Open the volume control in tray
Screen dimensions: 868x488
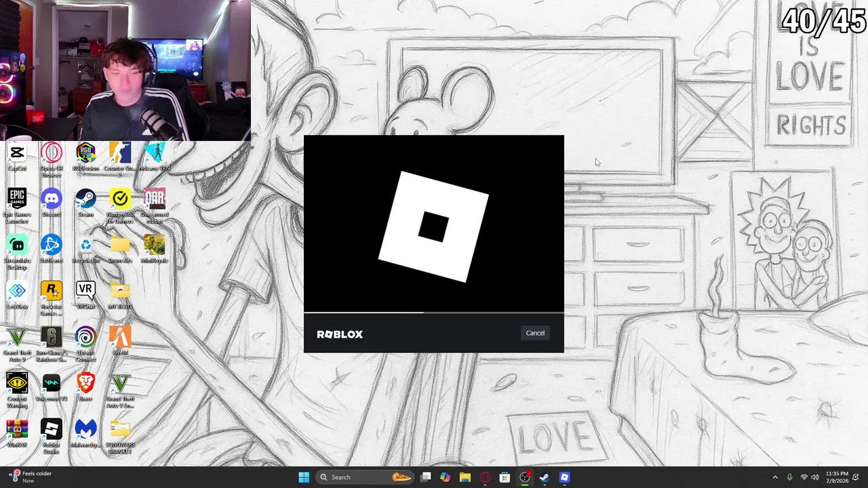pyautogui.click(x=815, y=477)
